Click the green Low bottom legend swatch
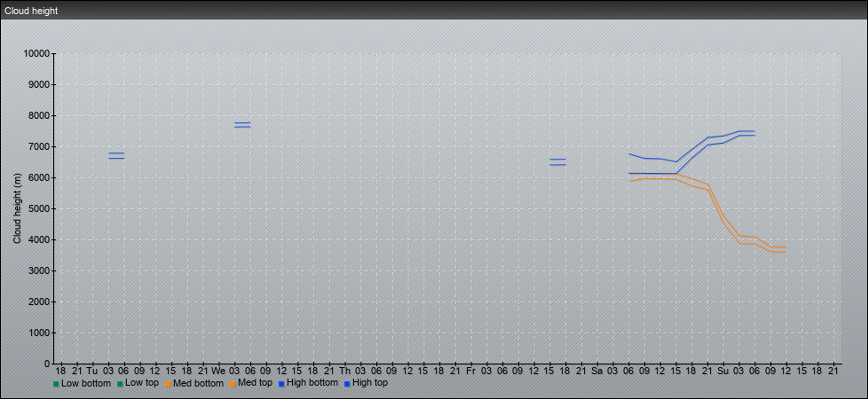 pyautogui.click(x=56, y=384)
